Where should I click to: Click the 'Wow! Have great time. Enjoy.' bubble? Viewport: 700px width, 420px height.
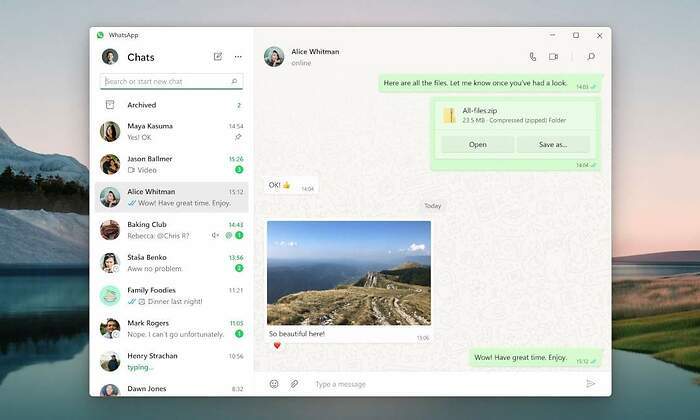click(x=534, y=358)
